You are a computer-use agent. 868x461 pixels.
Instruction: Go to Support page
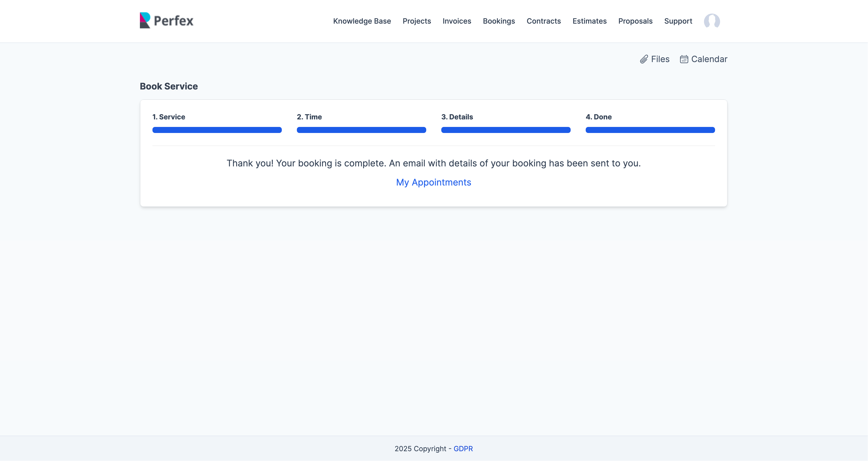[678, 21]
